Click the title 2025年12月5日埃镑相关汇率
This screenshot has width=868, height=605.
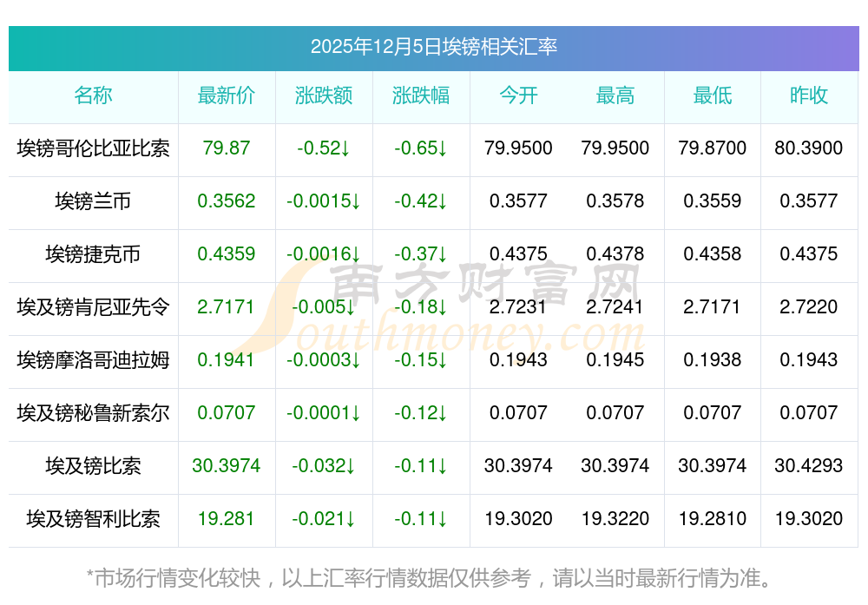(433, 47)
